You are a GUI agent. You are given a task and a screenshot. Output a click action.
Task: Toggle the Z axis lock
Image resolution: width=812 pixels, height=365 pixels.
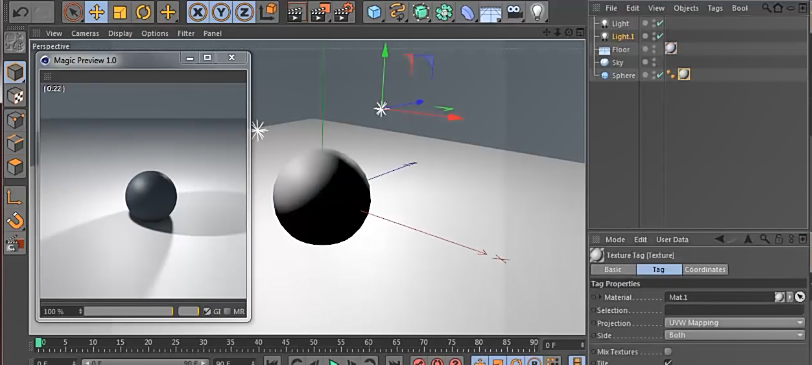[244, 12]
